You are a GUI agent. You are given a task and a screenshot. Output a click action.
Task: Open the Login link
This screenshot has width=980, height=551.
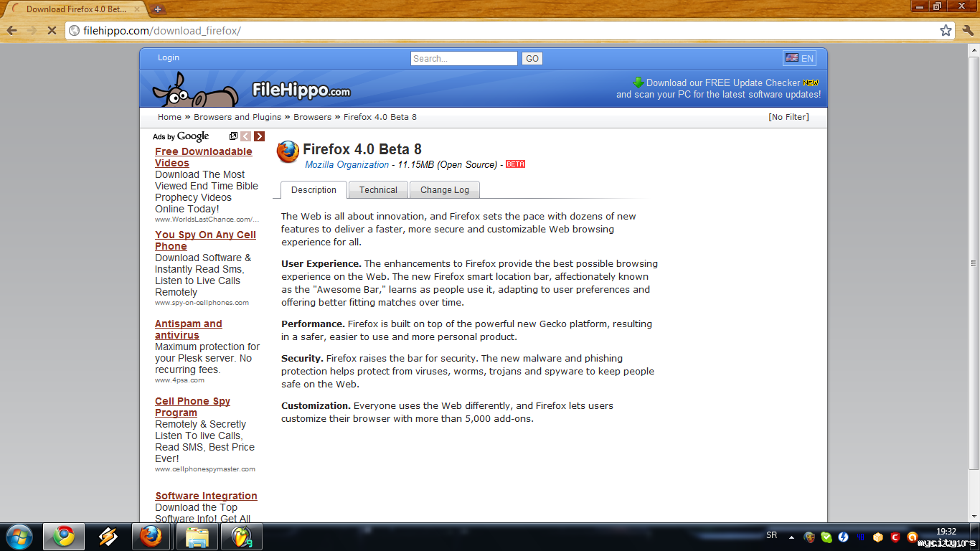(169, 57)
